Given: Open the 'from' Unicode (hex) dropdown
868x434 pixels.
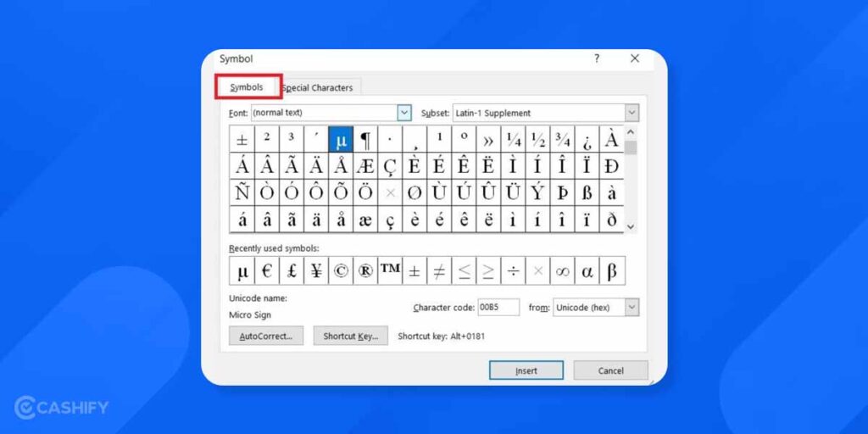Looking at the screenshot, I should 632,308.
